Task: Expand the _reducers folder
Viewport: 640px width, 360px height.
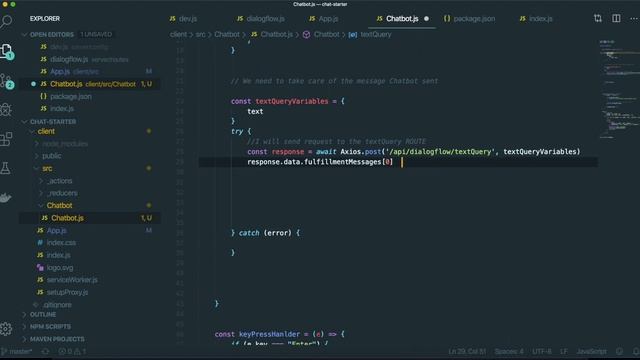Action: pyautogui.click(x=62, y=193)
